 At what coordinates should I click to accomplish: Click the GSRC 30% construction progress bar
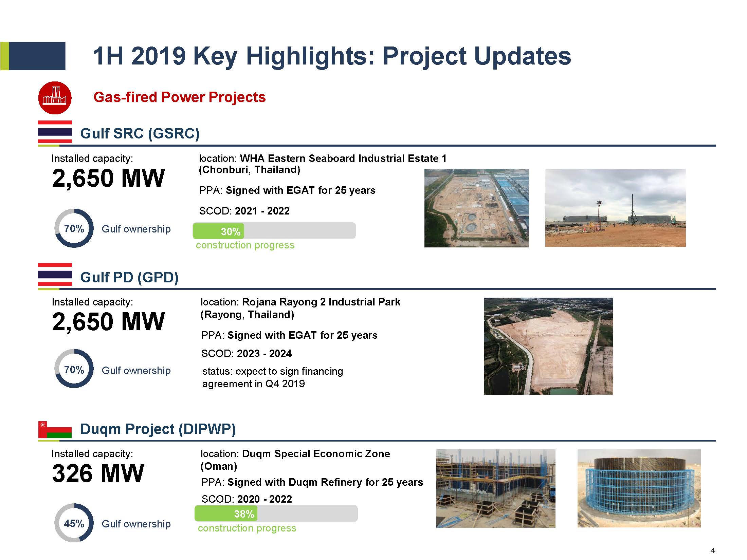click(x=274, y=231)
